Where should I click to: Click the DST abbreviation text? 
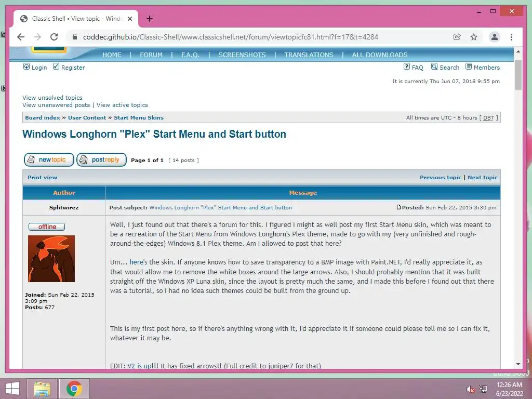click(488, 118)
